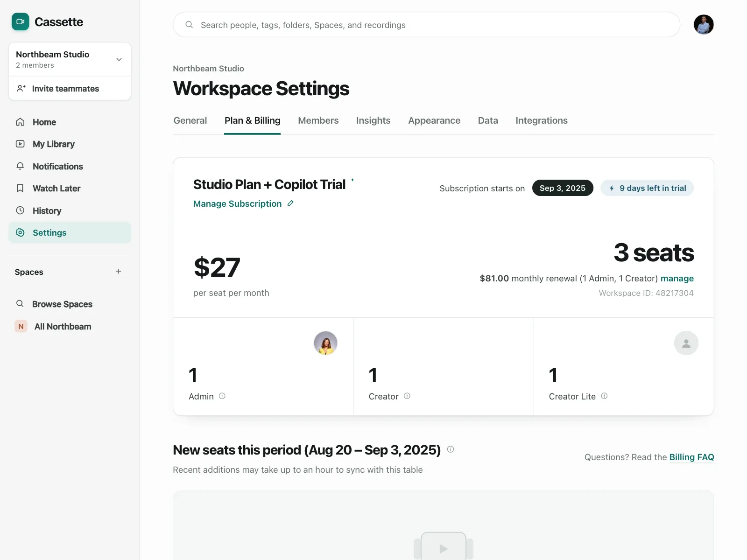Click the empty-state video placeholder thumbnail
747x560 pixels.
pyautogui.click(x=444, y=546)
